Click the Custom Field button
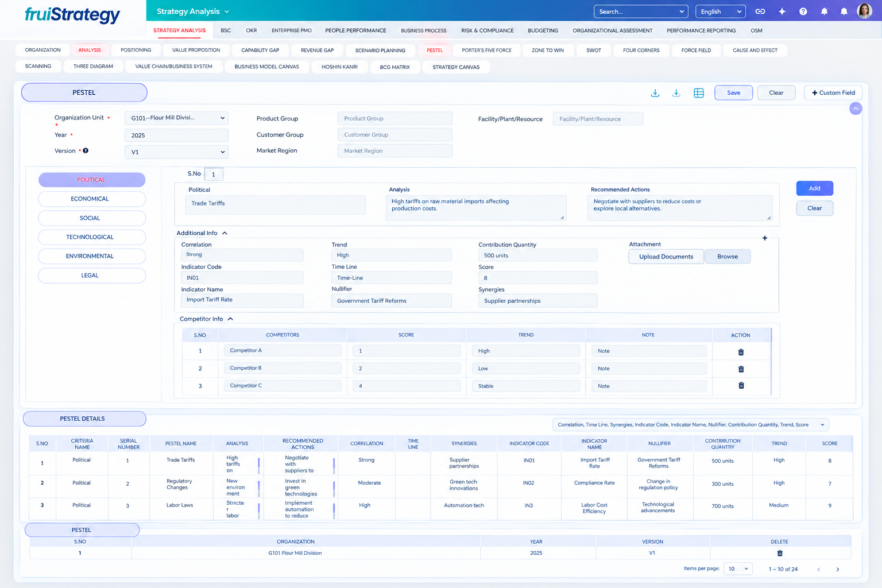The height and width of the screenshot is (588, 882). (x=834, y=93)
